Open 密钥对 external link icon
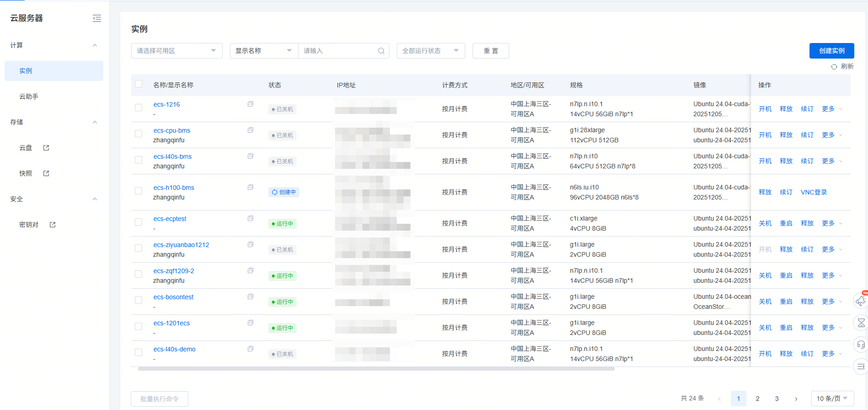 pos(53,225)
